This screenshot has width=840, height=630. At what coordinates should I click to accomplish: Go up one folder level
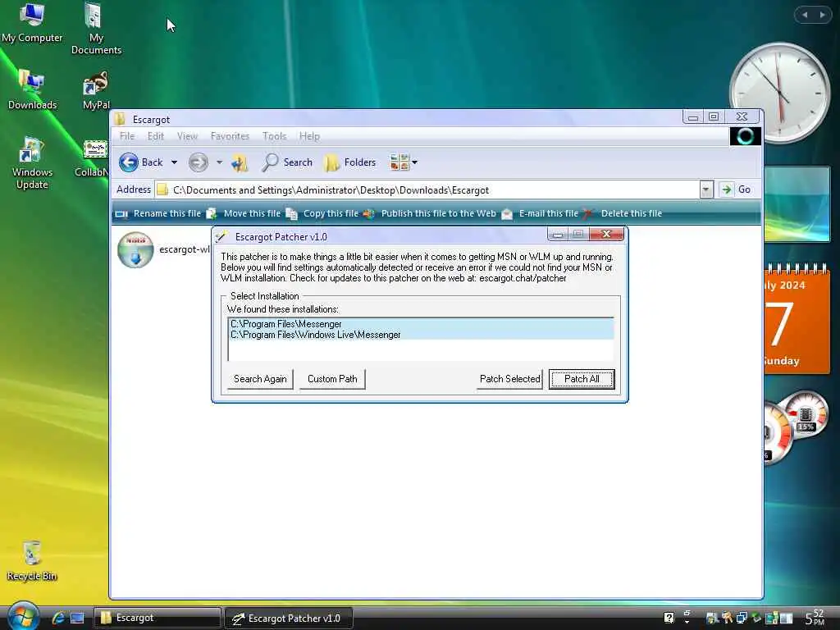(x=240, y=162)
